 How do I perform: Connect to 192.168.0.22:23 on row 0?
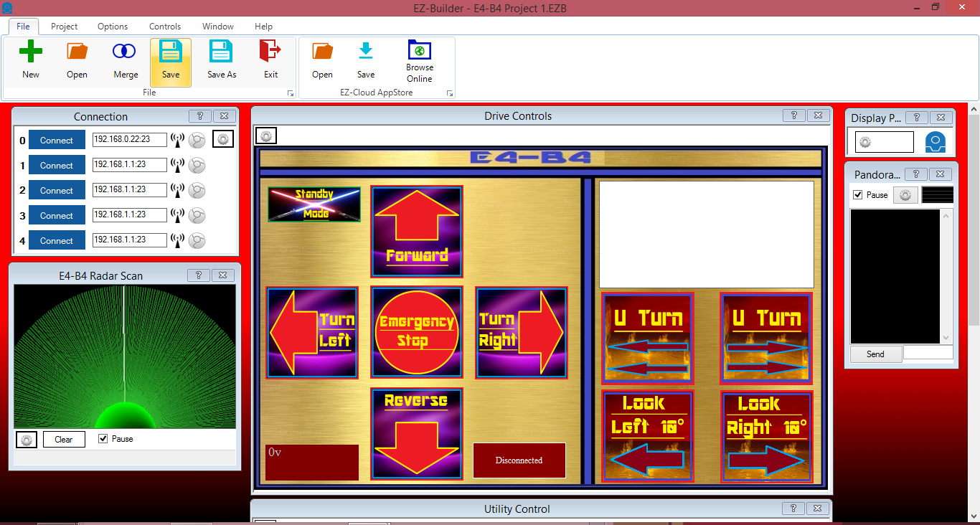[x=57, y=140]
